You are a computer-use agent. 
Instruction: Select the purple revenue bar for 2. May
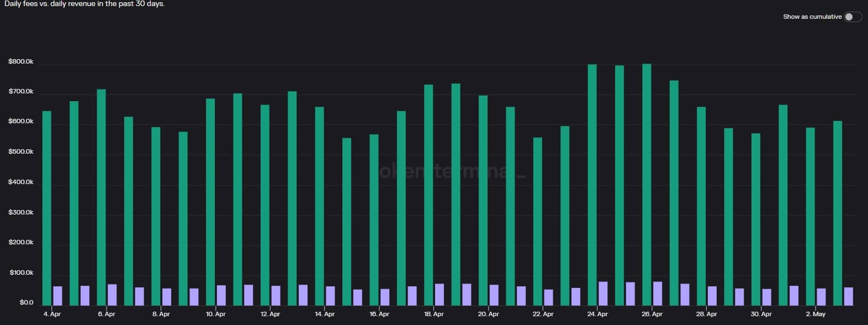coord(821,297)
